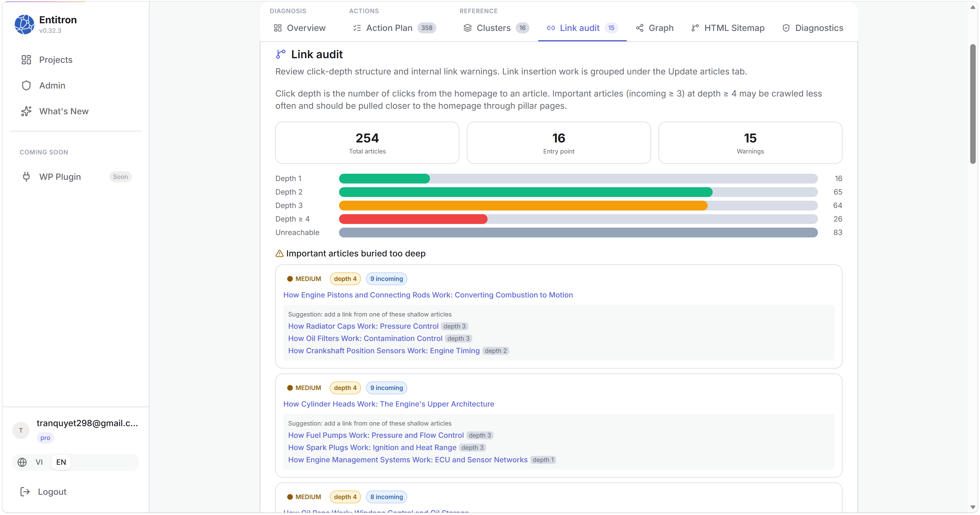Click the Soon badge beside WP Plugin
Screen dimensions: 980x515
coord(120,176)
